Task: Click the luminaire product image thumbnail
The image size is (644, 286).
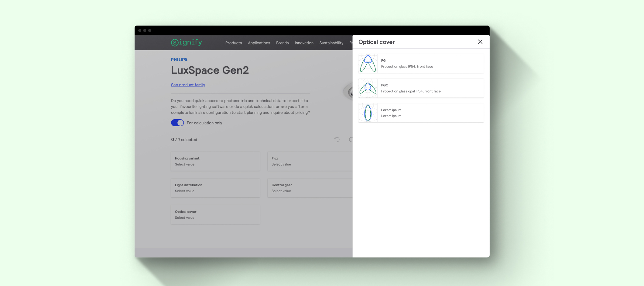Action: 349,91
